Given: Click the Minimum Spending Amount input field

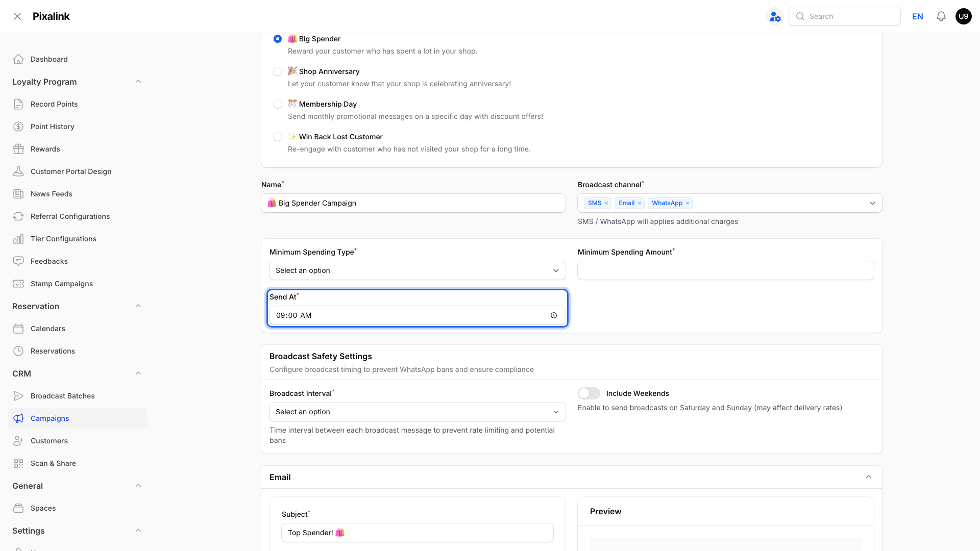Looking at the screenshot, I should pos(726,270).
